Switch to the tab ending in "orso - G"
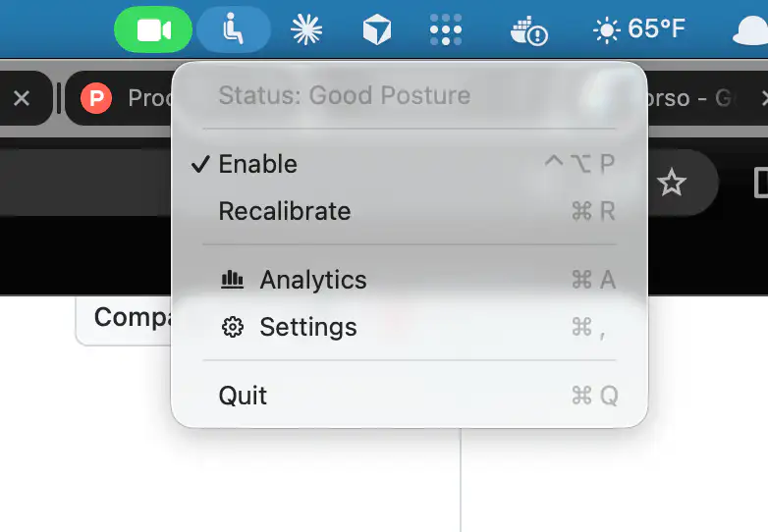Image resolution: width=768 pixels, height=532 pixels. [692, 98]
